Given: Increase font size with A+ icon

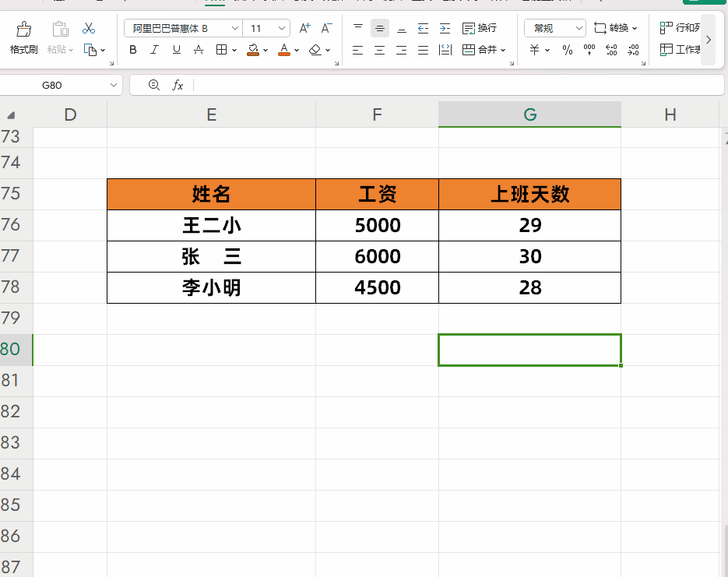Looking at the screenshot, I should point(304,28).
